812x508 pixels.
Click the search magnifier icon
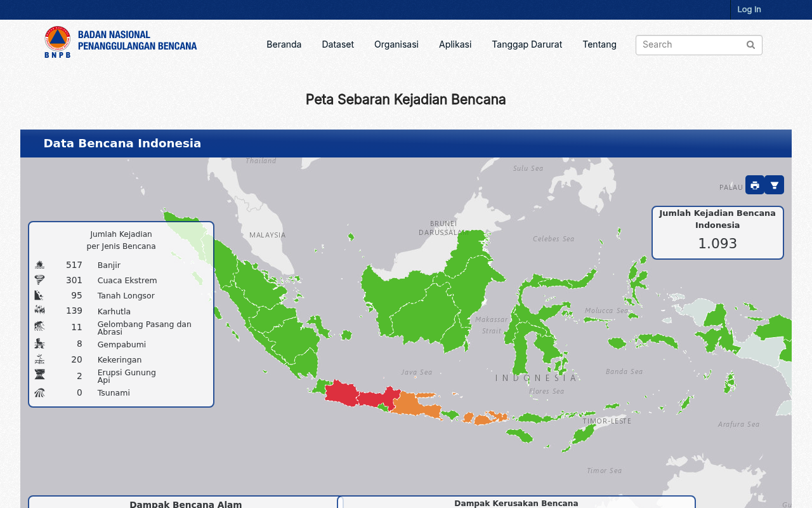(x=750, y=45)
